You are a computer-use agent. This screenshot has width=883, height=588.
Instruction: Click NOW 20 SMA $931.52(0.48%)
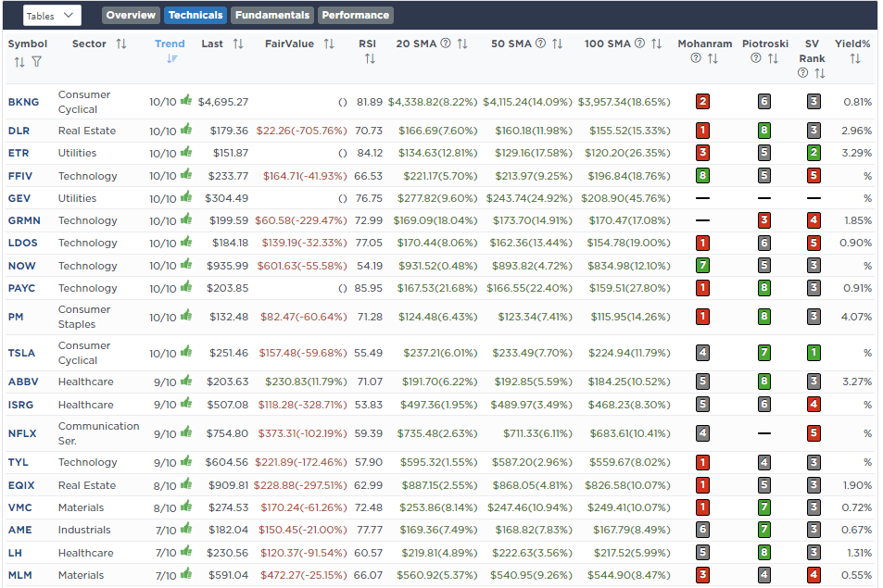point(437,266)
